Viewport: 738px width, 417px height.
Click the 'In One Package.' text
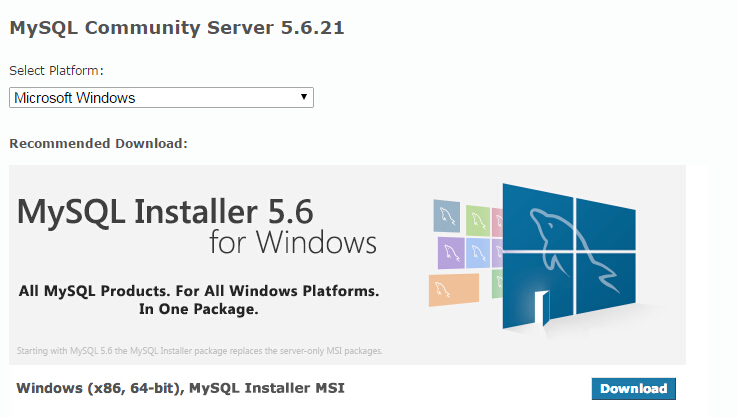[199, 309]
